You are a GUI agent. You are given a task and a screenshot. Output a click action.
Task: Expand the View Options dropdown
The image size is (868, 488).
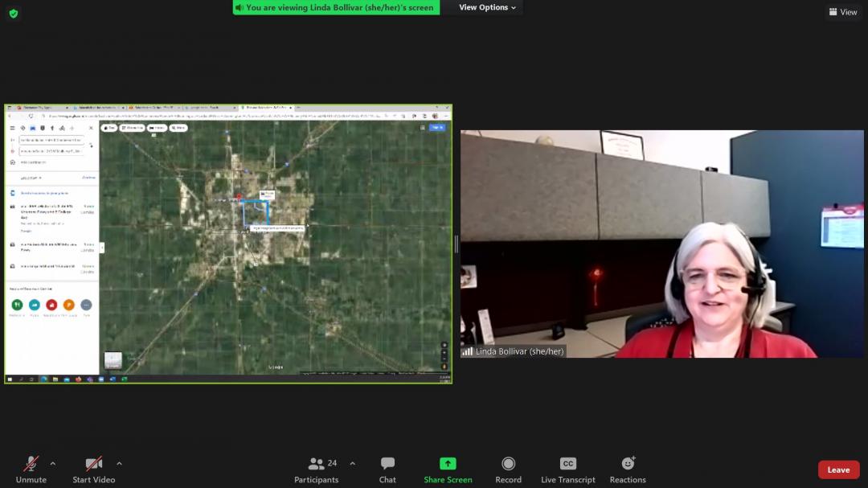488,7
